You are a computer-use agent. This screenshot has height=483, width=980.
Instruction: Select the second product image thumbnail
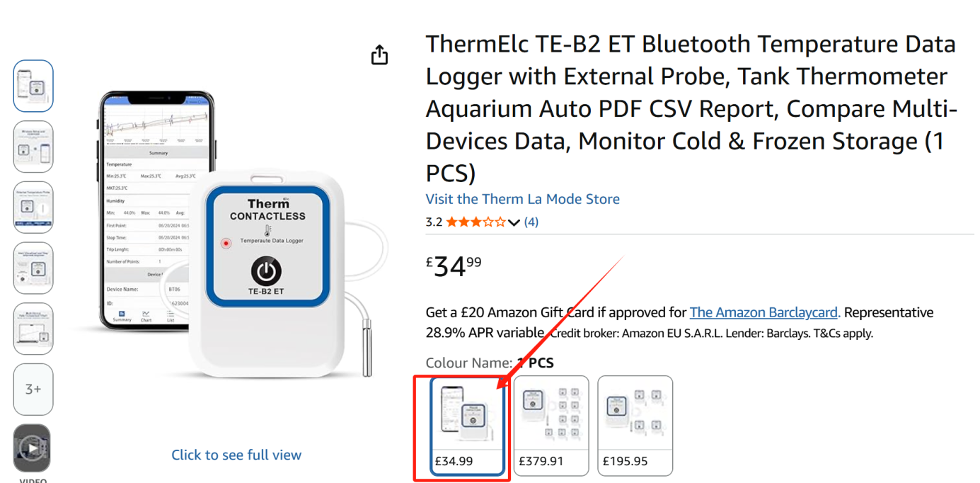(33, 147)
